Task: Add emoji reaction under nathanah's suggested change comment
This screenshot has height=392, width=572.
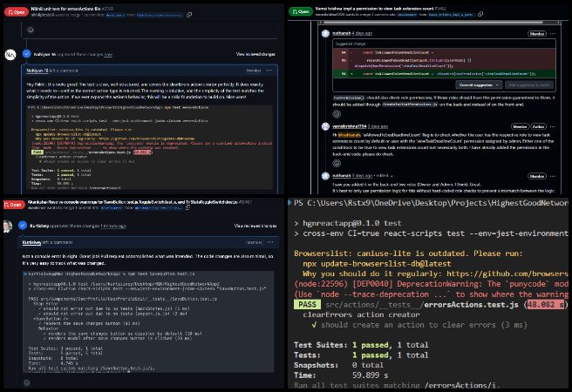Action: (x=337, y=114)
